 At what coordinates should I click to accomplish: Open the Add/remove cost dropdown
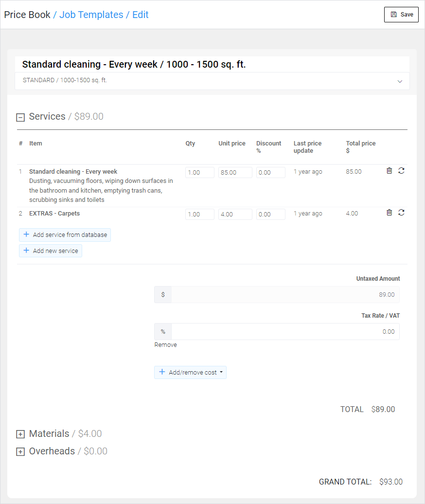tap(190, 373)
